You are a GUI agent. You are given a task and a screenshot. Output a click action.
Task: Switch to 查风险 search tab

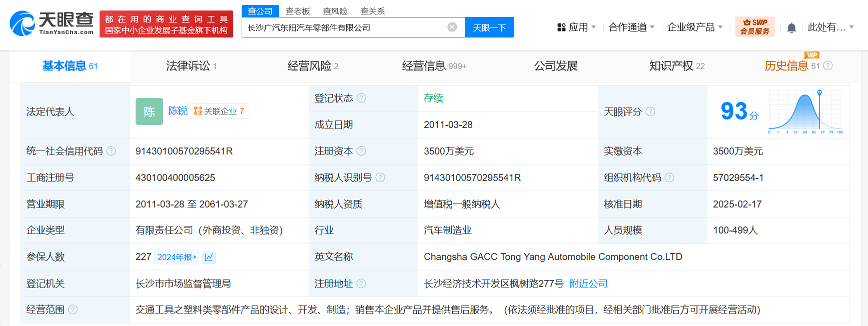click(x=335, y=11)
